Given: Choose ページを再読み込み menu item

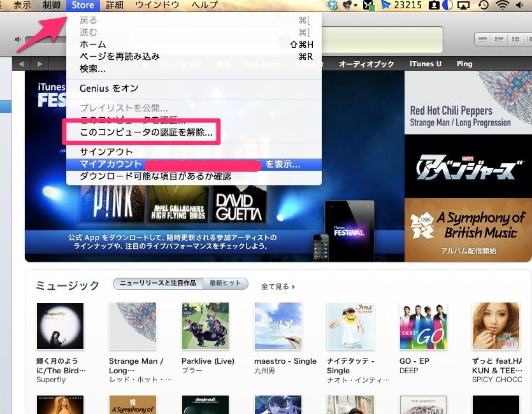Looking at the screenshot, I should click(194, 56).
